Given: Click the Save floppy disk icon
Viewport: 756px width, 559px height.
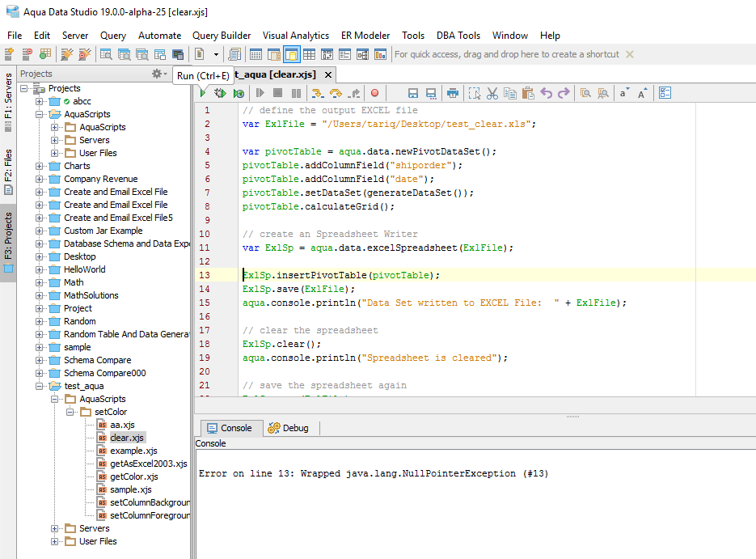Looking at the screenshot, I should pos(413,93).
